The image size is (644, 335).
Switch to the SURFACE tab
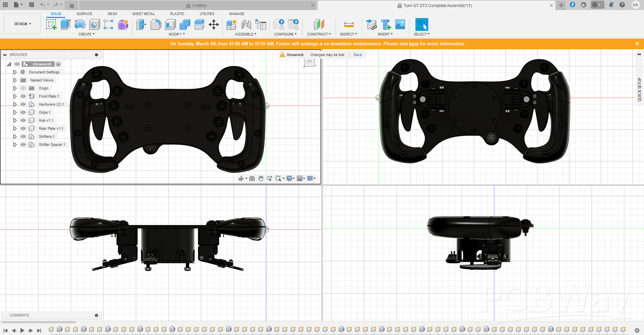tap(84, 14)
